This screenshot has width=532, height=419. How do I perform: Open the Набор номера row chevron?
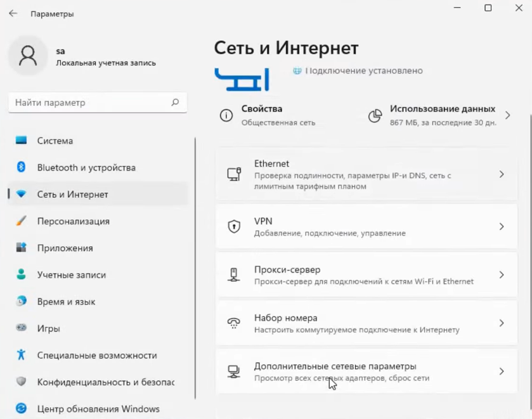[x=502, y=323]
